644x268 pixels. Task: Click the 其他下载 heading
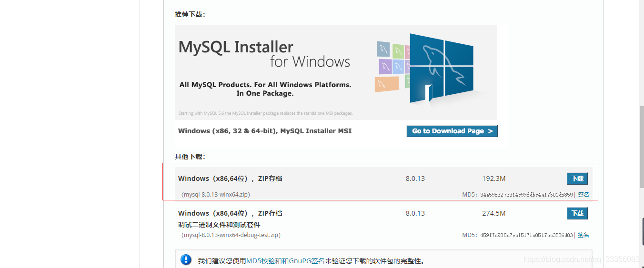(190, 157)
